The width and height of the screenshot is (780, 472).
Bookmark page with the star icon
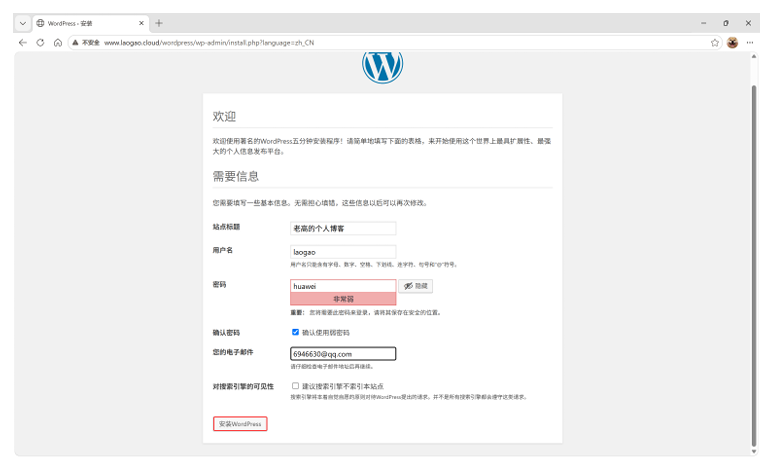(x=715, y=43)
